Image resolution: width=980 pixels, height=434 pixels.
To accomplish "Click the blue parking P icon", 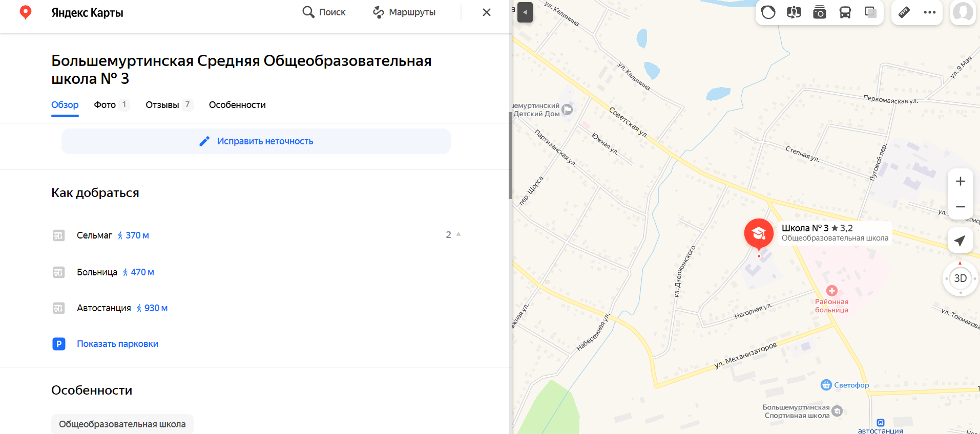I will [x=59, y=344].
